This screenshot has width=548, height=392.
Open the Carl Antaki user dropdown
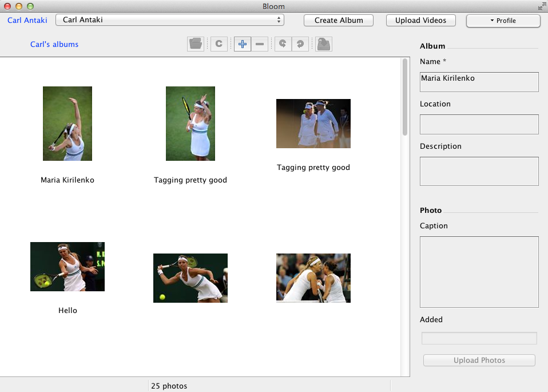[x=169, y=20]
